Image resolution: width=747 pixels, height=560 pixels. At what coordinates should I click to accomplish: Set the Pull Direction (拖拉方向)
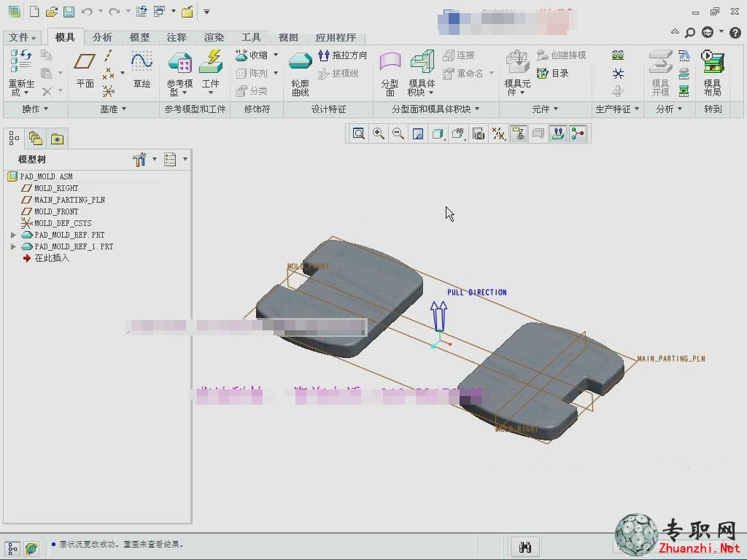(343, 55)
